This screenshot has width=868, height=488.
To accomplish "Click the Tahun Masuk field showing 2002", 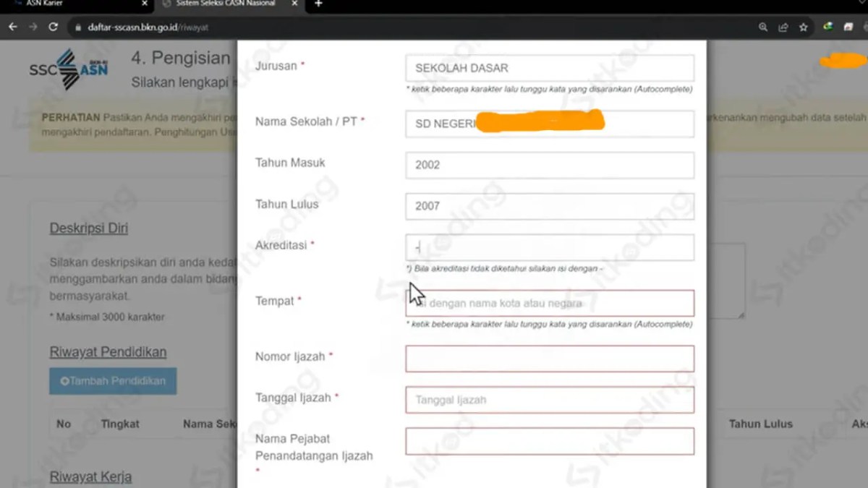I will [549, 165].
